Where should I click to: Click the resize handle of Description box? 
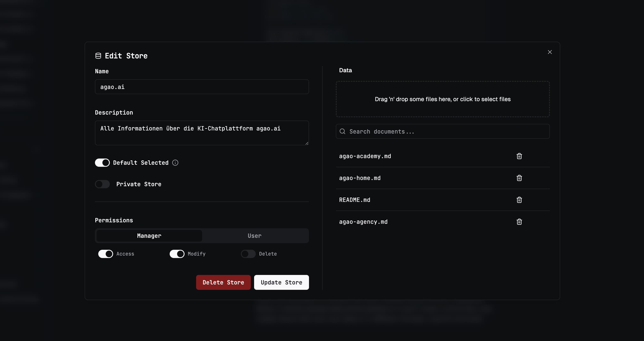307,143
